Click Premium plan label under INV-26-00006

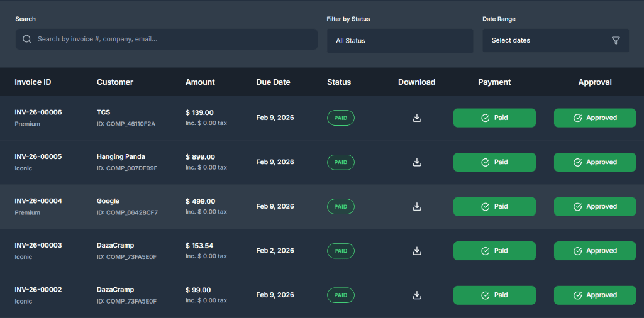point(28,124)
